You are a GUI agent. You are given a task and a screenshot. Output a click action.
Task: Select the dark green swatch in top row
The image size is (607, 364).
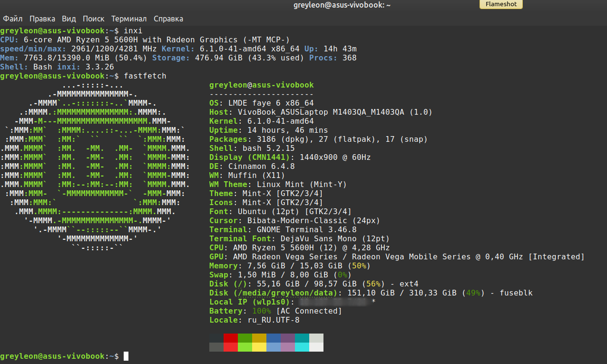click(245, 338)
